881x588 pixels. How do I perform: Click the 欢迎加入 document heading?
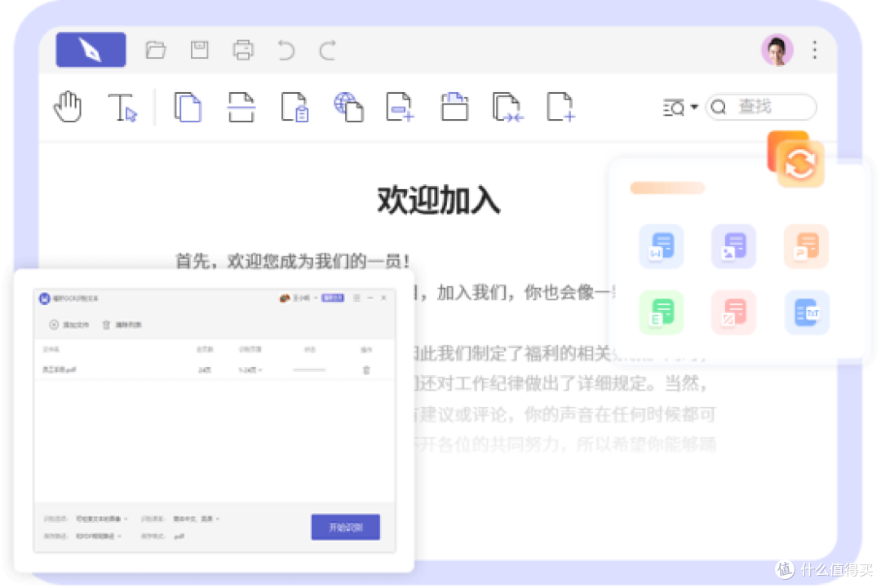coord(438,200)
